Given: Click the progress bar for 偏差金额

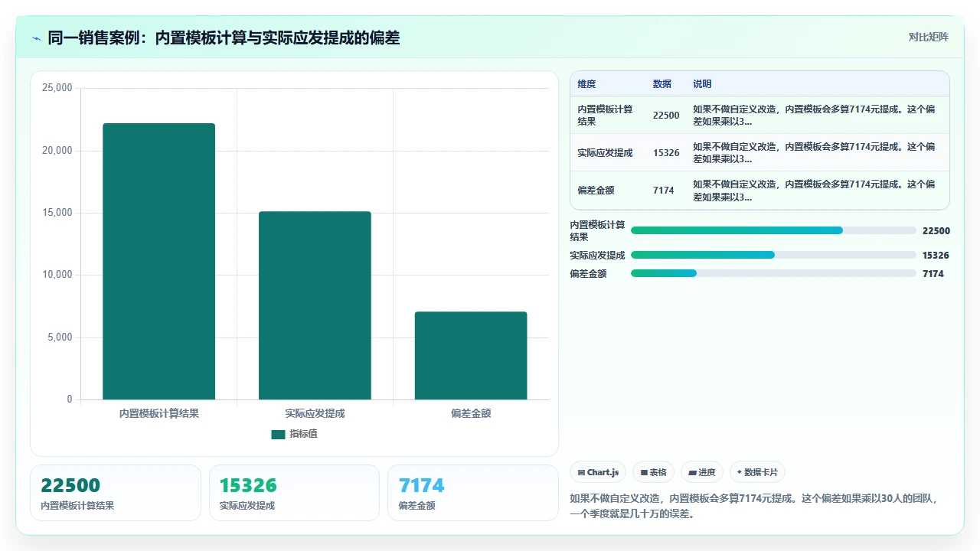Looking at the screenshot, I should [x=773, y=273].
